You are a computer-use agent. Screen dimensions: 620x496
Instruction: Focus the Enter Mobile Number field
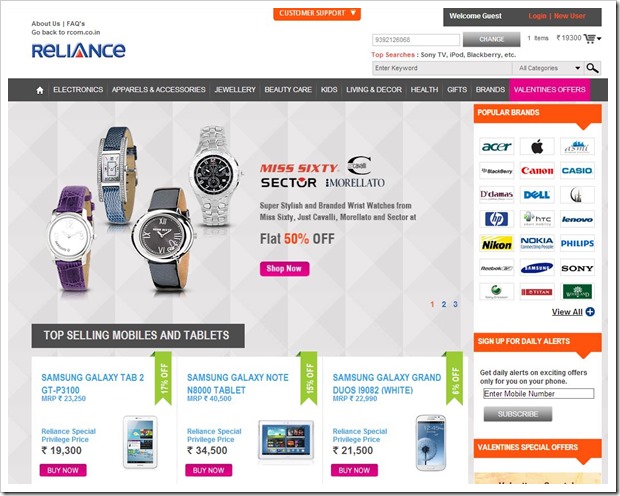(538, 394)
